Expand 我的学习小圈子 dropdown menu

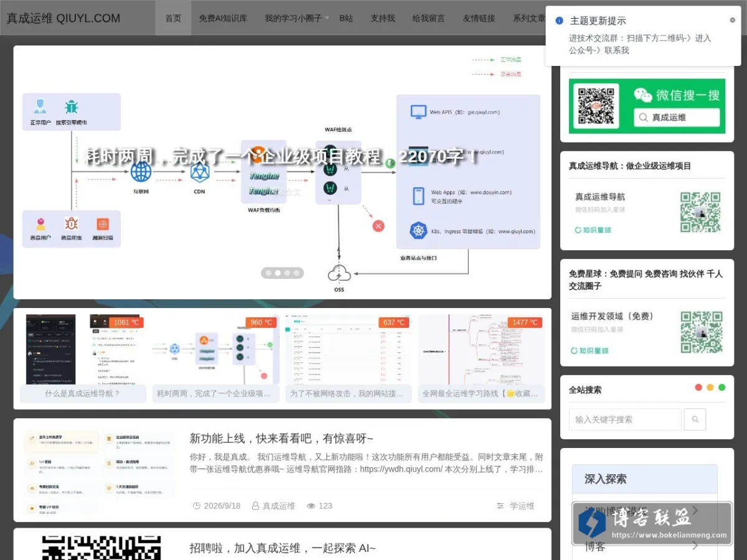click(297, 18)
